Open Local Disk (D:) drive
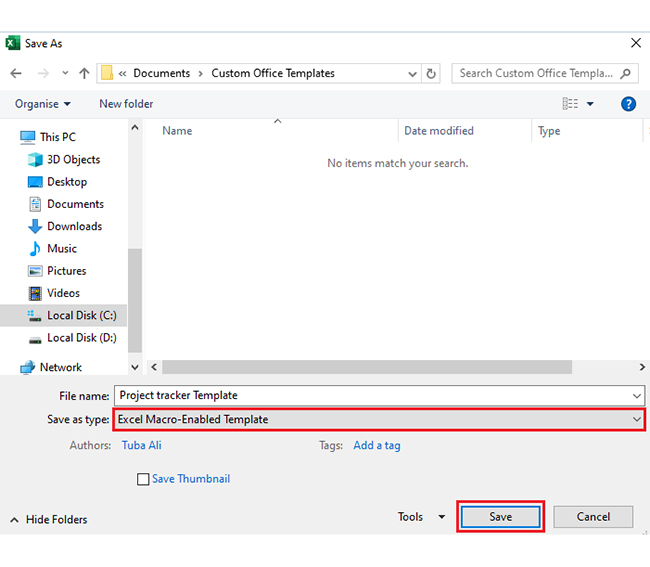This screenshot has width=650, height=567. pos(81,338)
